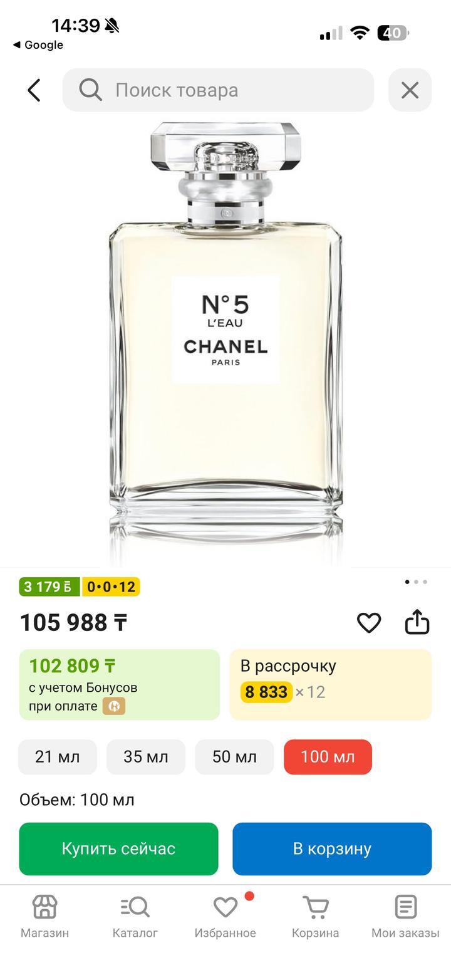451x980 pixels.
Task: Select the 35 мл volume option
Action: (x=146, y=757)
